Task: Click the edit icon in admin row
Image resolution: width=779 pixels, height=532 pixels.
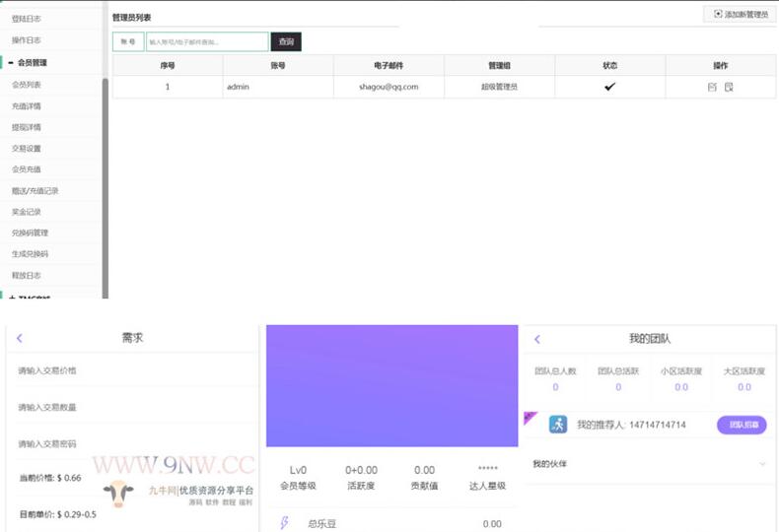Action: (712, 87)
